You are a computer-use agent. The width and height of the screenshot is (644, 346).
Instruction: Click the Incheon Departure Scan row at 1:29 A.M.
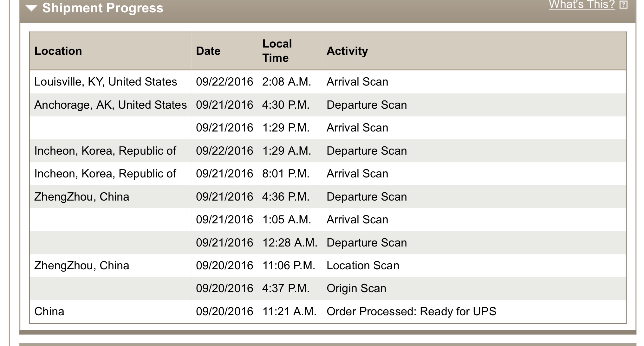click(328, 151)
